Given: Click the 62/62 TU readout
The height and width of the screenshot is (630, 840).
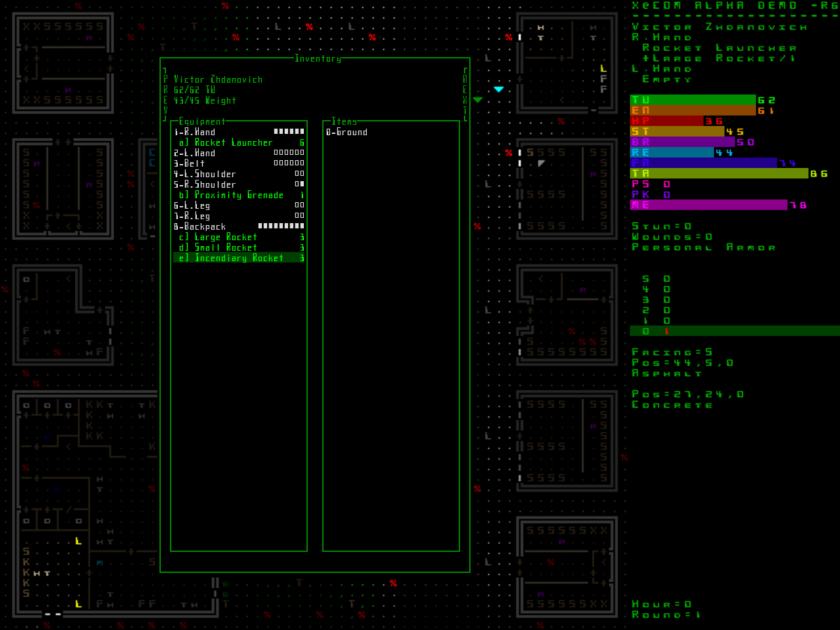Looking at the screenshot, I should pos(195,90).
